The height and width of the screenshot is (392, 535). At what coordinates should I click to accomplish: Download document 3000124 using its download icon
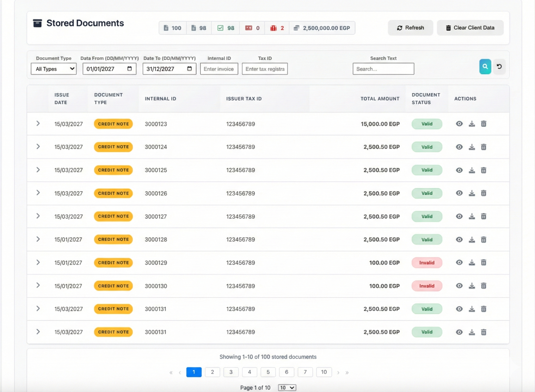click(472, 147)
